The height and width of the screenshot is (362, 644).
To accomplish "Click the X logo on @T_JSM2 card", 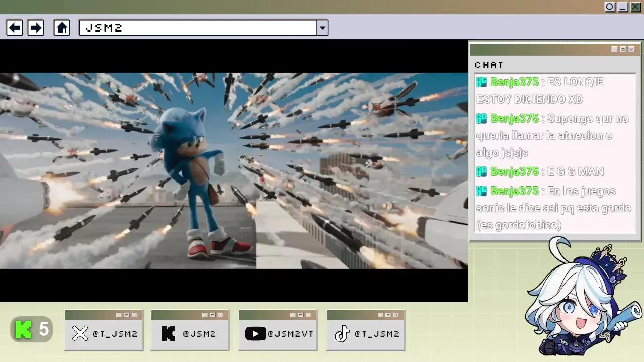I will tap(80, 333).
